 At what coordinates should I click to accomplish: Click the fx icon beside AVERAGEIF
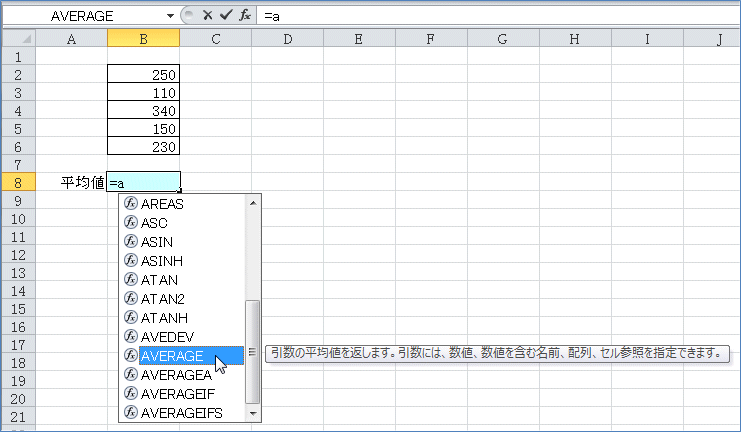pos(130,393)
